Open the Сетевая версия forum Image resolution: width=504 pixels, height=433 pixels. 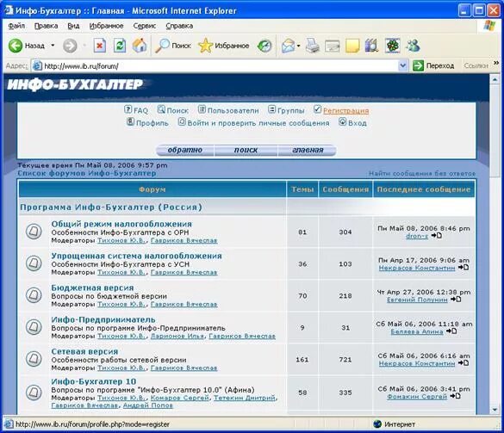point(84,351)
